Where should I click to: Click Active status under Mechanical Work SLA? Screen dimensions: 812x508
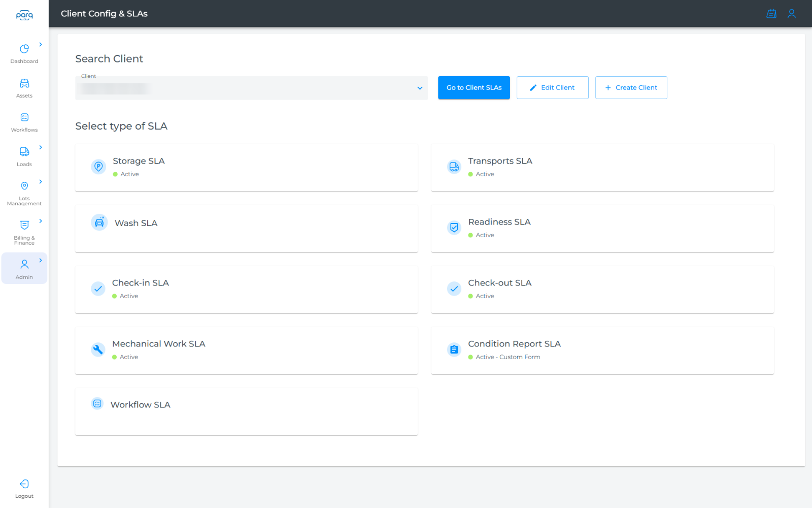pyautogui.click(x=129, y=357)
